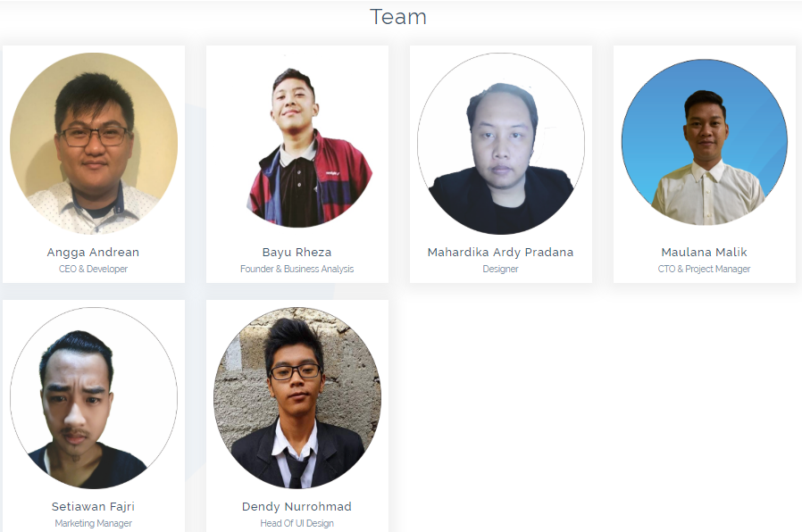The width and height of the screenshot is (802, 532).
Task: Click the Head Of UI Design label
Action: [x=297, y=523]
